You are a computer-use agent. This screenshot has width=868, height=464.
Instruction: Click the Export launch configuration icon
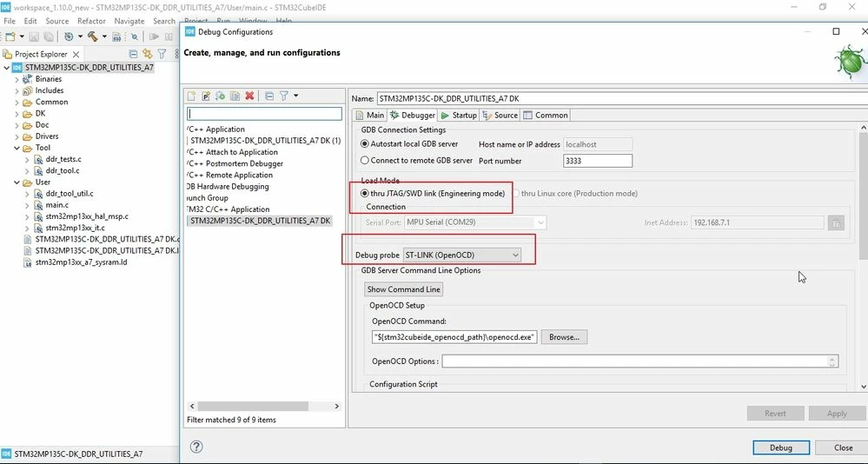[221, 96]
